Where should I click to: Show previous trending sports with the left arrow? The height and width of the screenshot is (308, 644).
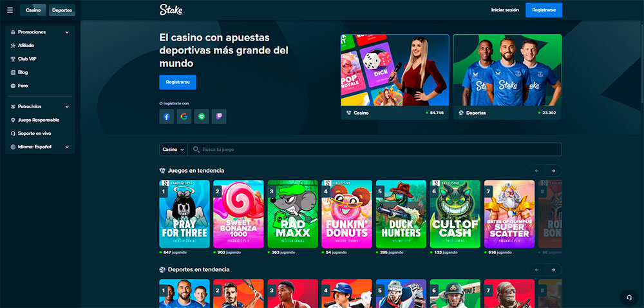coord(536,270)
